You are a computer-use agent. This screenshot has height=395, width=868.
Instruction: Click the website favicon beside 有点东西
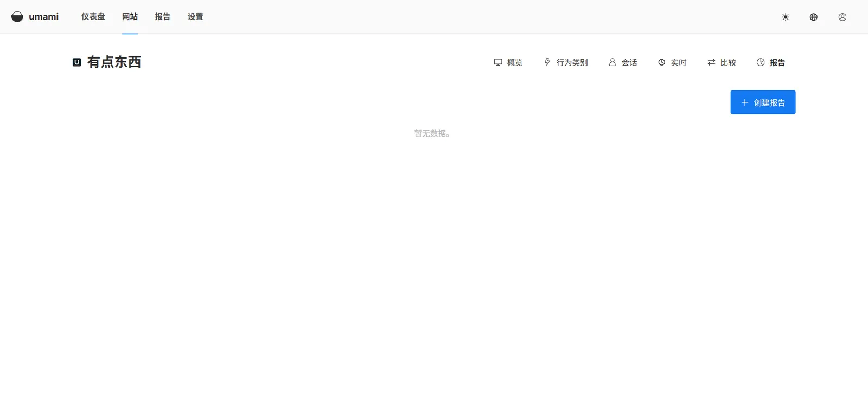[77, 62]
